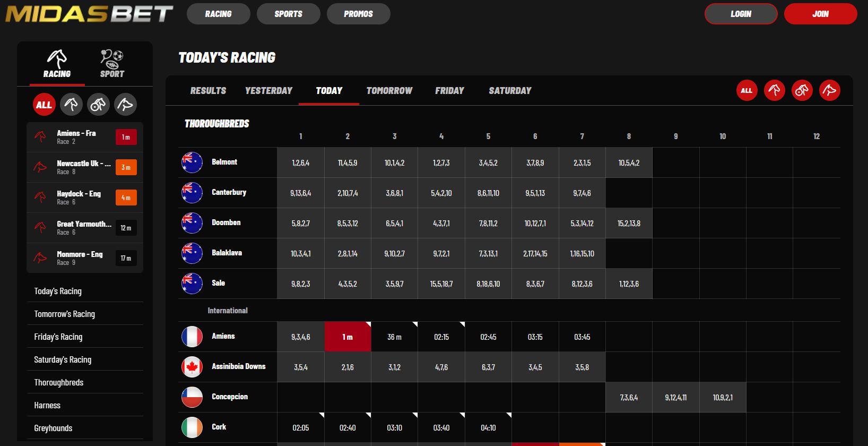Open Amiens race 7 at 03:45
The height and width of the screenshot is (446, 868).
click(x=582, y=337)
